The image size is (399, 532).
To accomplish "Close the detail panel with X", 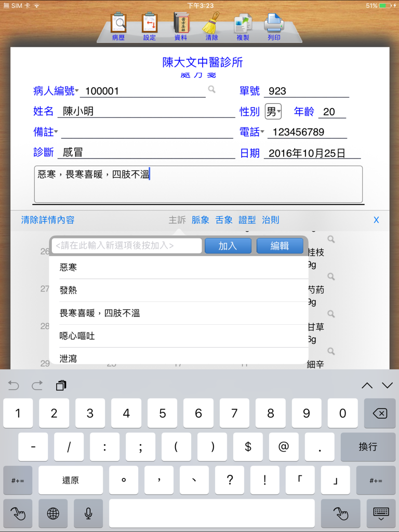I will pyautogui.click(x=376, y=220).
